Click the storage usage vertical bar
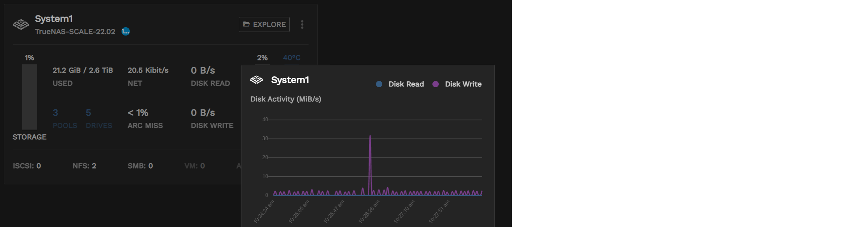This screenshot has width=868, height=227. tap(30, 97)
